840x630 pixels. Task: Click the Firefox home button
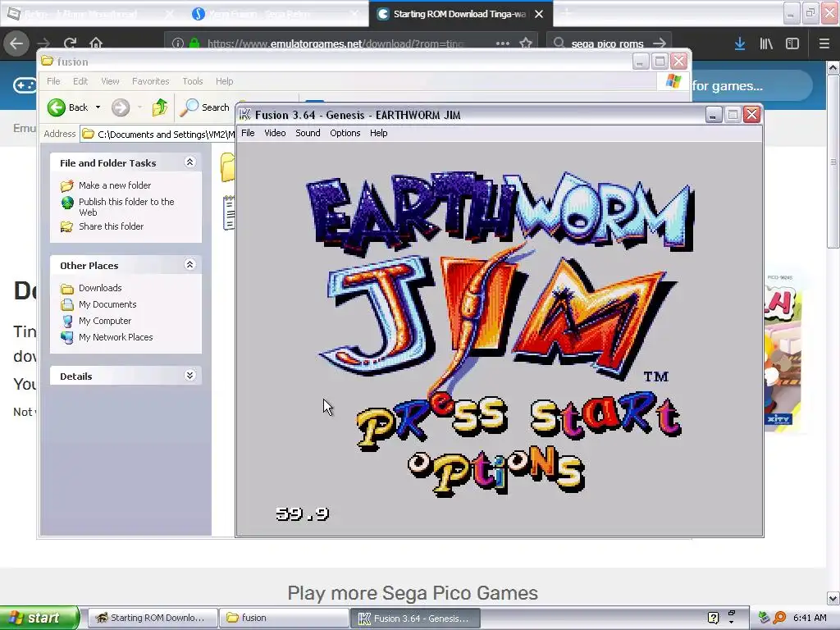[96, 43]
